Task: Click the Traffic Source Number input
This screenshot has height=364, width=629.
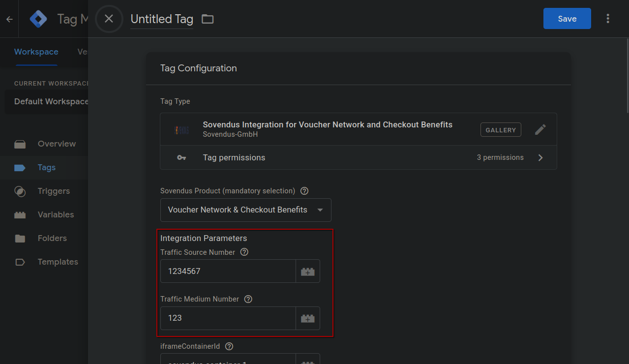Action: pyautogui.click(x=228, y=271)
